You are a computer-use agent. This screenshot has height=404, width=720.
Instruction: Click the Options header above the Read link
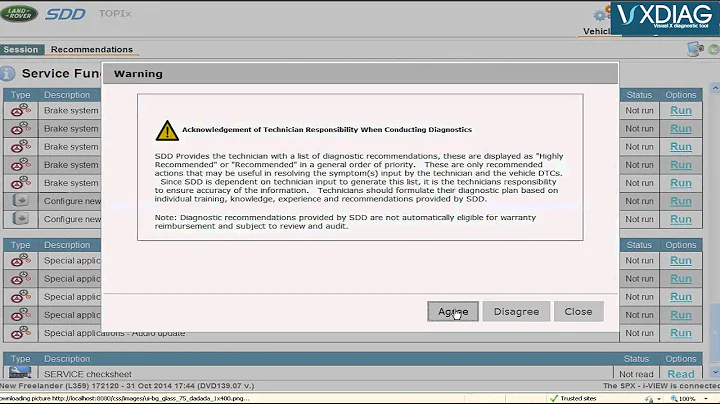[681, 359]
